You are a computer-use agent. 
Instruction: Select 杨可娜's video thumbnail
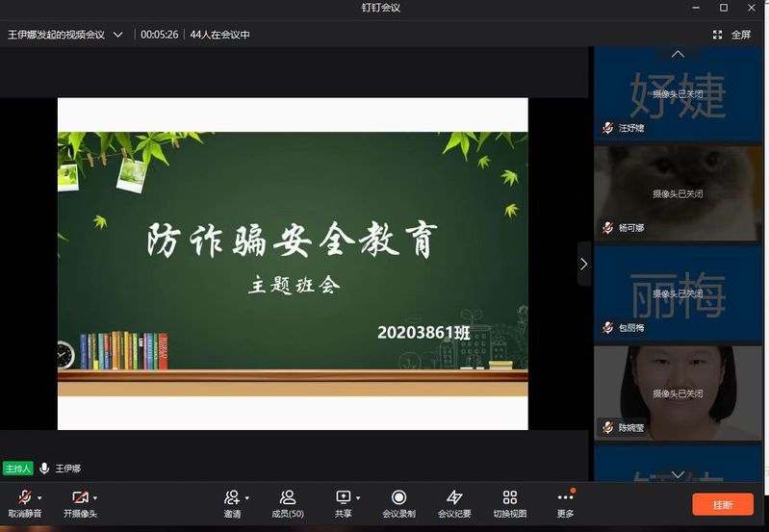(x=678, y=191)
